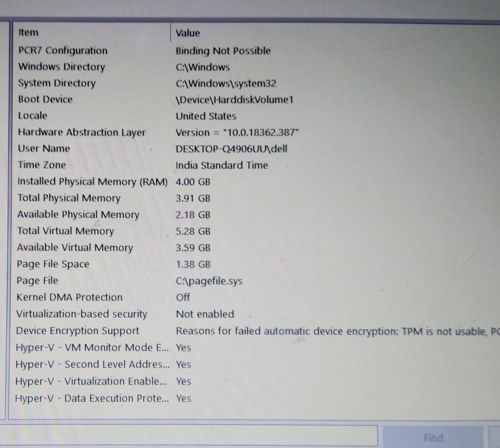Click the C:\Windows\system32 value
Viewport: 500px width, 448px height.
coord(226,84)
